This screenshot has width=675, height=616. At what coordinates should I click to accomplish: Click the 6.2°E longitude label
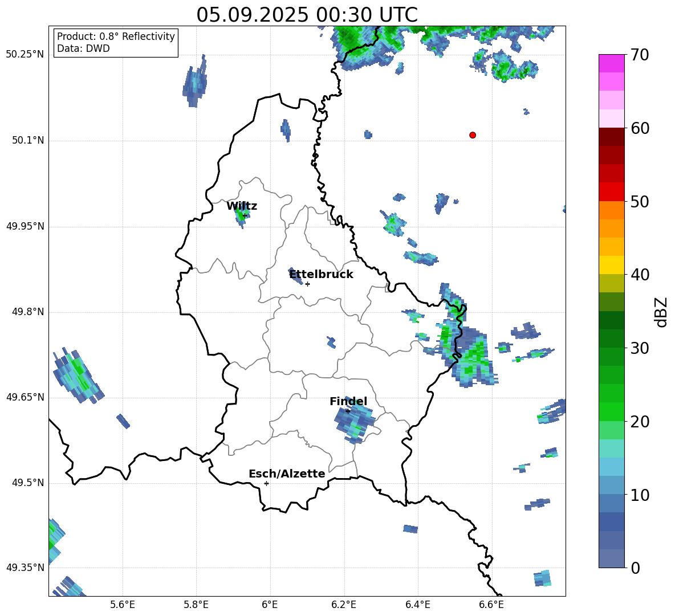coord(344,605)
